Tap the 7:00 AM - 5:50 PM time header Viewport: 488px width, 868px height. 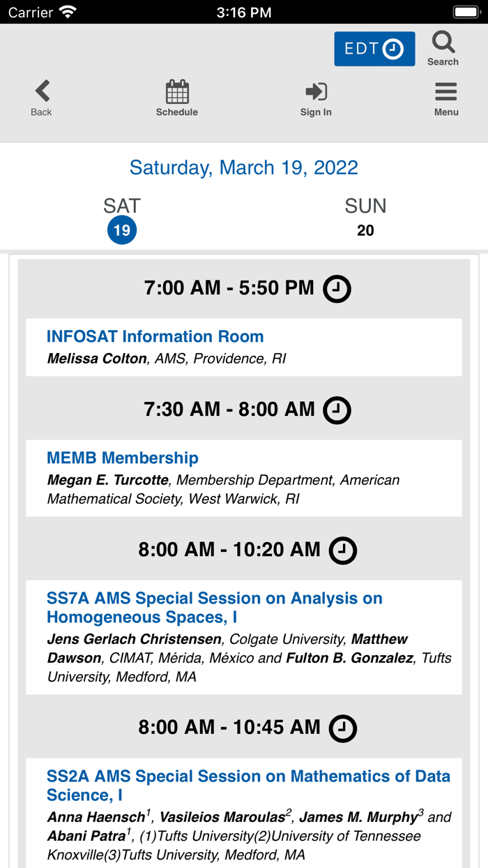coord(229,288)
